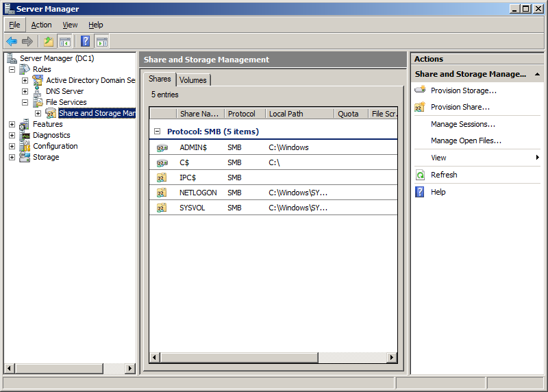Screen dimensions: 548x392
Task: Click the Provision Share icon in Actions
Action: [420, 107]
